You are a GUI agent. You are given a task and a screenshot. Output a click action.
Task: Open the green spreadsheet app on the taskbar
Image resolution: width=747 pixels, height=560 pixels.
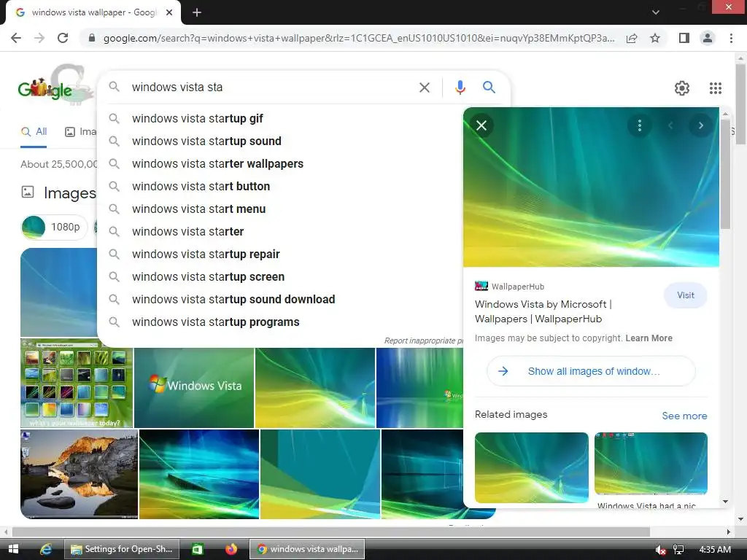197,549
